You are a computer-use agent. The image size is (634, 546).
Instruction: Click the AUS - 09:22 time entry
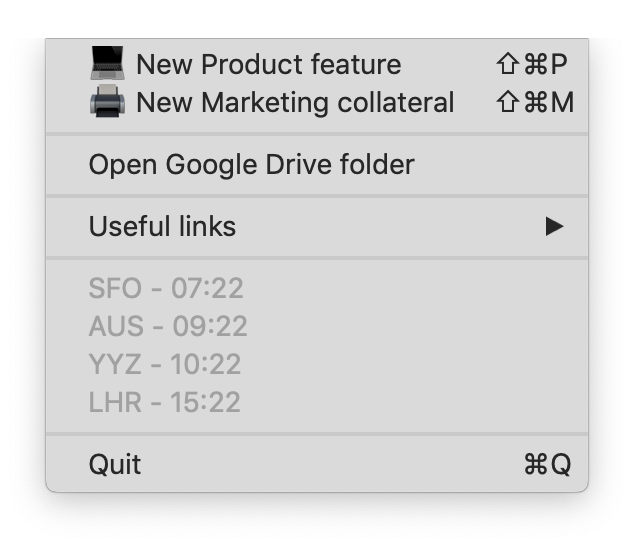click(168, 326)
